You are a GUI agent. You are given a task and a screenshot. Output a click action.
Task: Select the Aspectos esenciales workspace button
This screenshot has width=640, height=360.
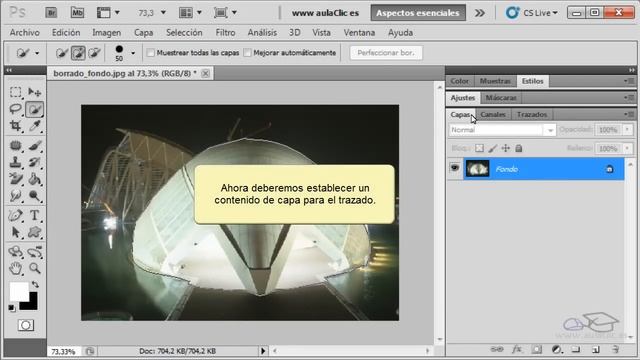[418, 13]
